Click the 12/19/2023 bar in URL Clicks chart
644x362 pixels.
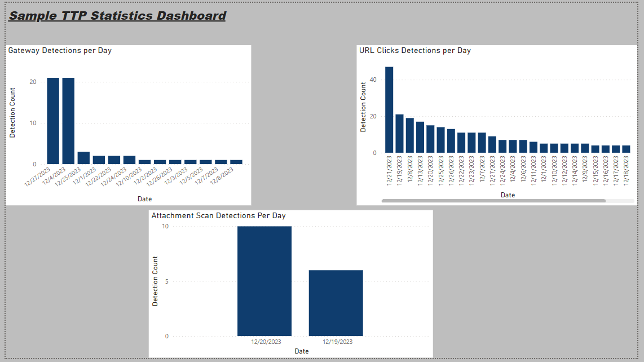coord(399,134)
